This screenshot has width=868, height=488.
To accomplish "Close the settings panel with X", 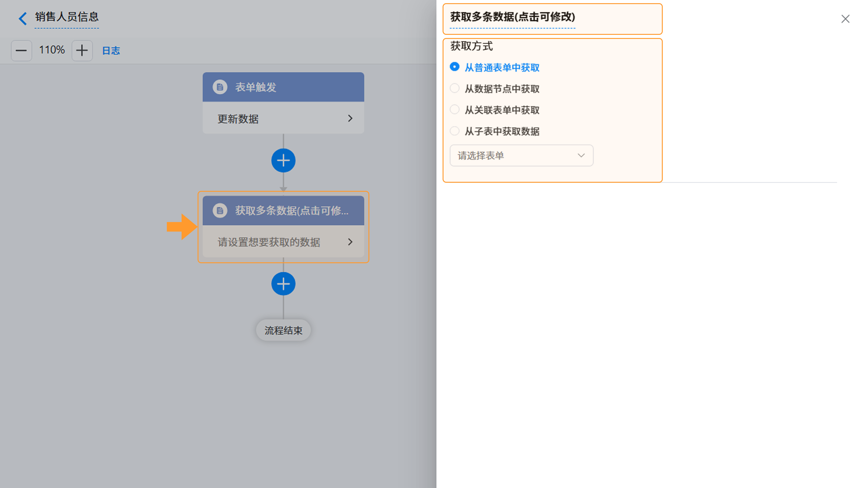I will tap(845, 19).
